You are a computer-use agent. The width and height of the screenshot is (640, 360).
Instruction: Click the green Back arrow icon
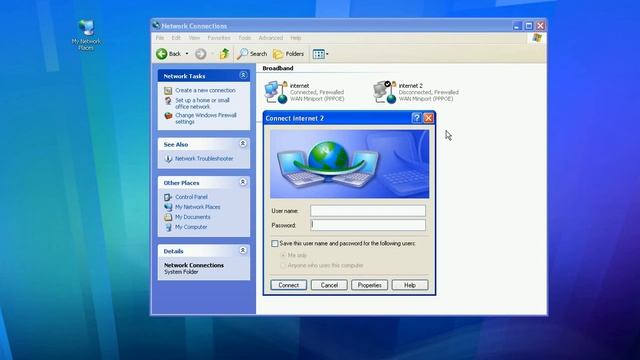(162, 53)
